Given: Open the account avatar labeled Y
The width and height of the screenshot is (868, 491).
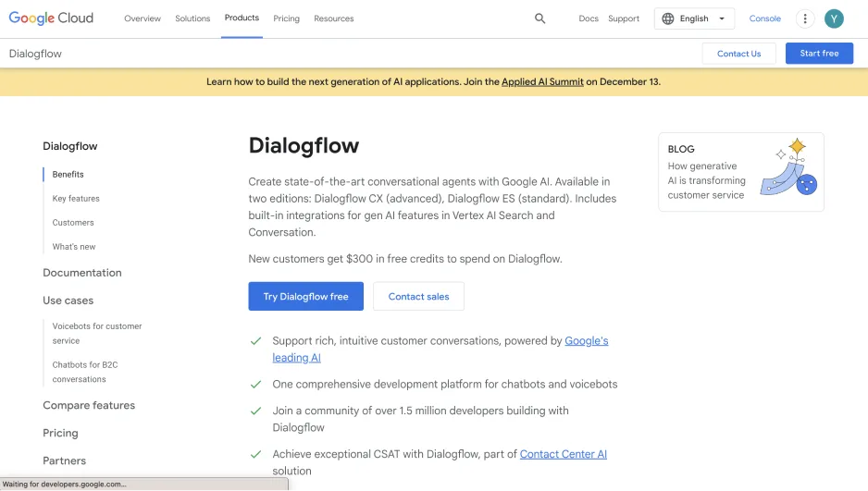Looking at the screenshot, I should pos(834,18).
